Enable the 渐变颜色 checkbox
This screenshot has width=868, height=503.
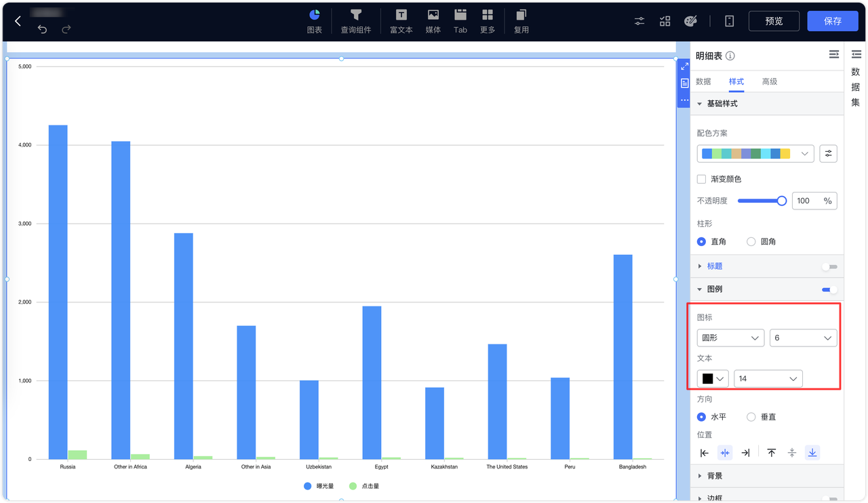point(702,179)
